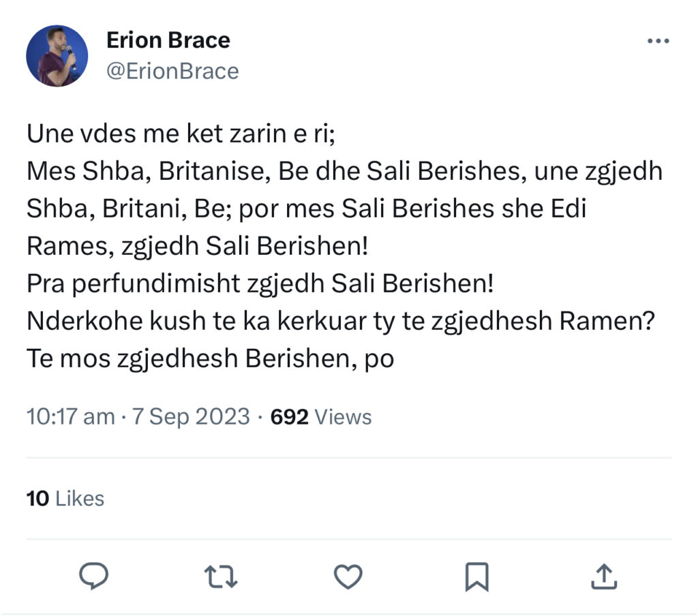Viewport: 698px width, 616px height.
Task: Click the line starting "Nderkohe kush te ka kerkuar"
Action: [x=341, y=321]
